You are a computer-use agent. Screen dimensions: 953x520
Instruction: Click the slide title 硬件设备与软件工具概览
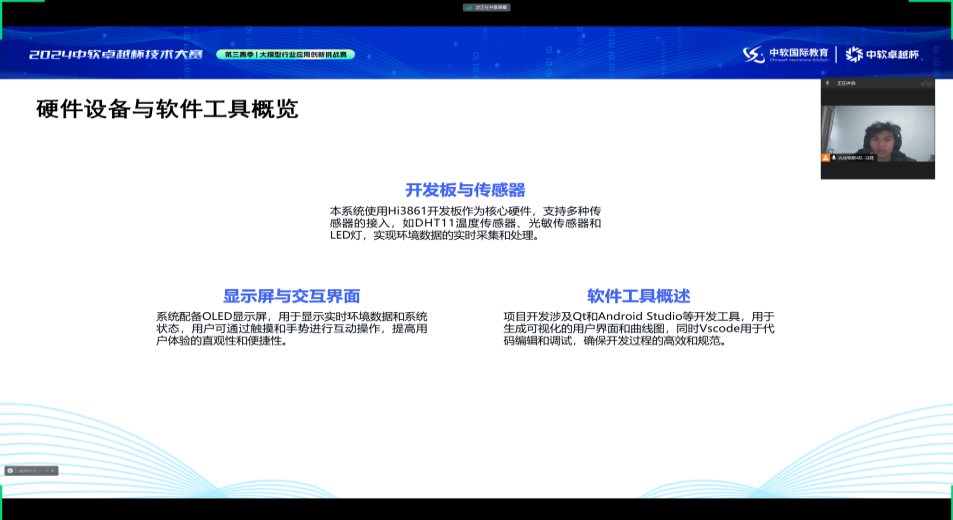(x=167, y=110)
